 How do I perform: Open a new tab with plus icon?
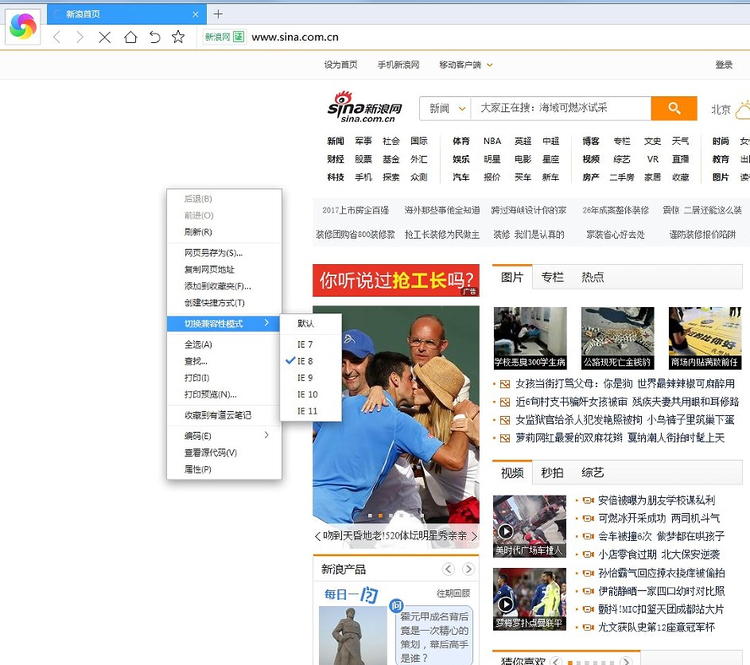pos(218,14)
